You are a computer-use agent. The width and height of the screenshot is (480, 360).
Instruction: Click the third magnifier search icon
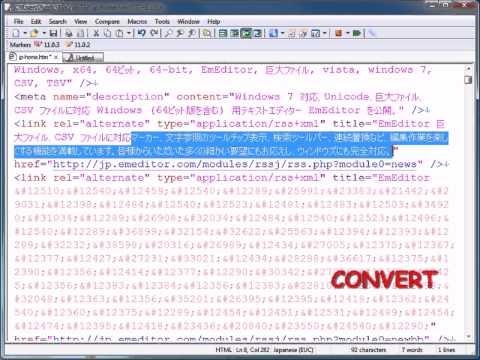[192, 33]
